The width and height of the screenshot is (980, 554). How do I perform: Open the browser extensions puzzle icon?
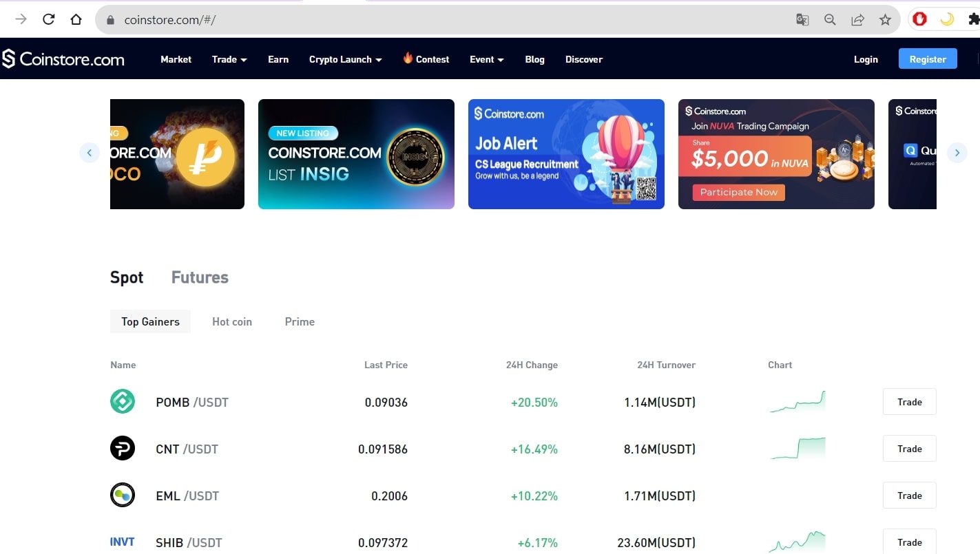click(973, 20)
